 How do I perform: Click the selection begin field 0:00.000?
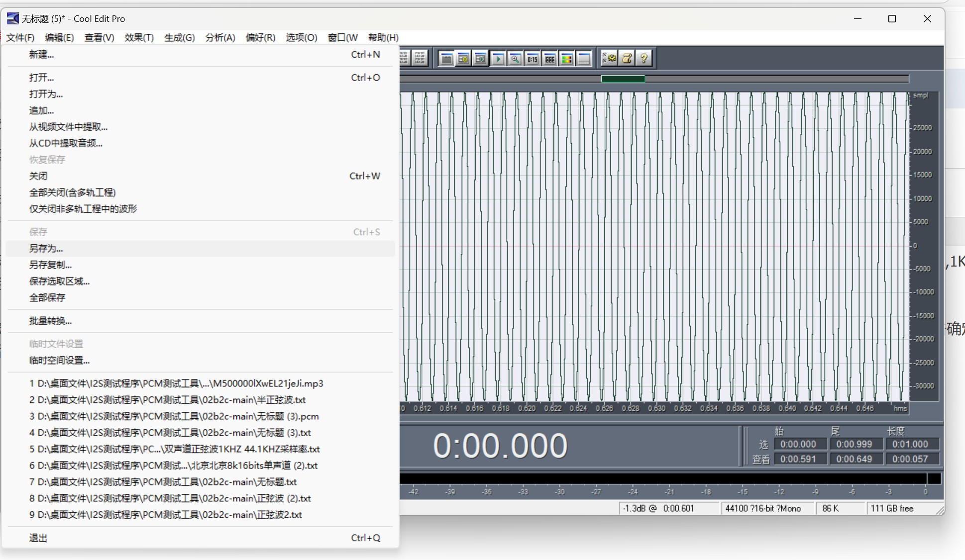click(800, 444)
